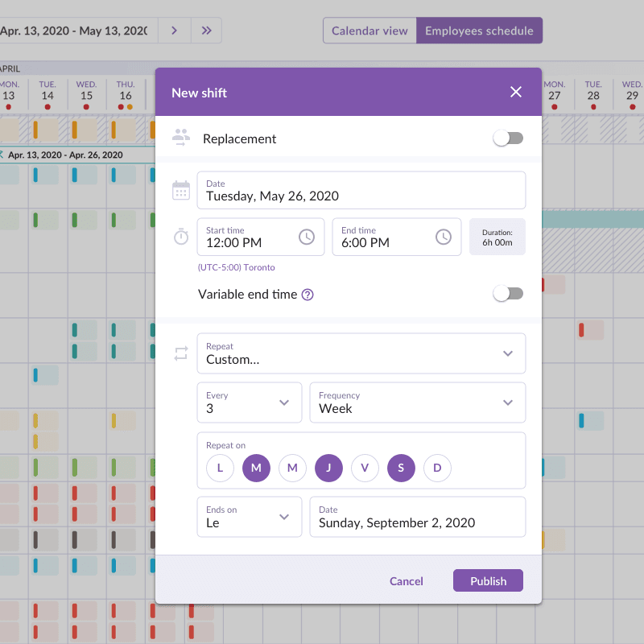644x644 pixels.
Task: Select TUE. 14 column header
Action: coord(47,95)
